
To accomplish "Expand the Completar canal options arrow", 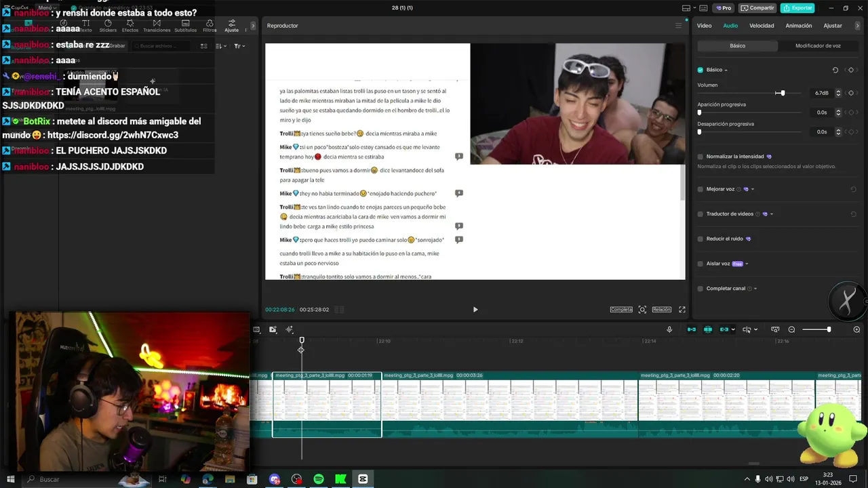I will pyautogui.click(x=755, y=289).
